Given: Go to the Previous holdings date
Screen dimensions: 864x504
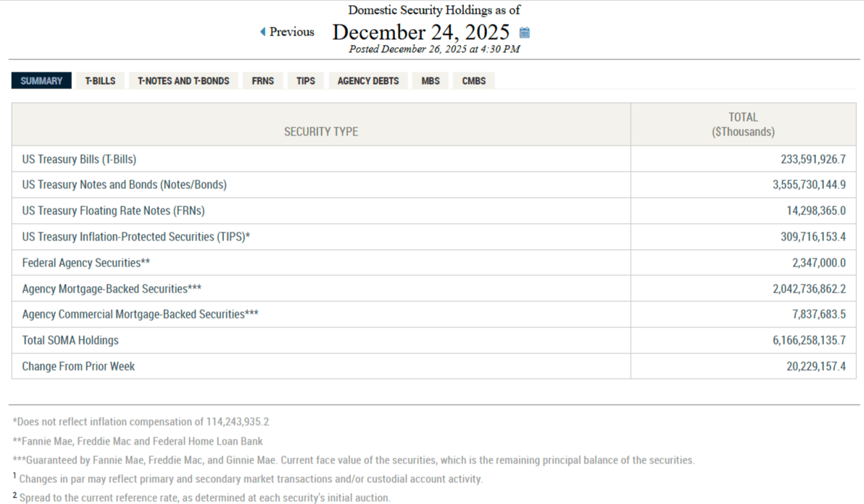Looking at the screenshot, I should [x=291, y=32].
